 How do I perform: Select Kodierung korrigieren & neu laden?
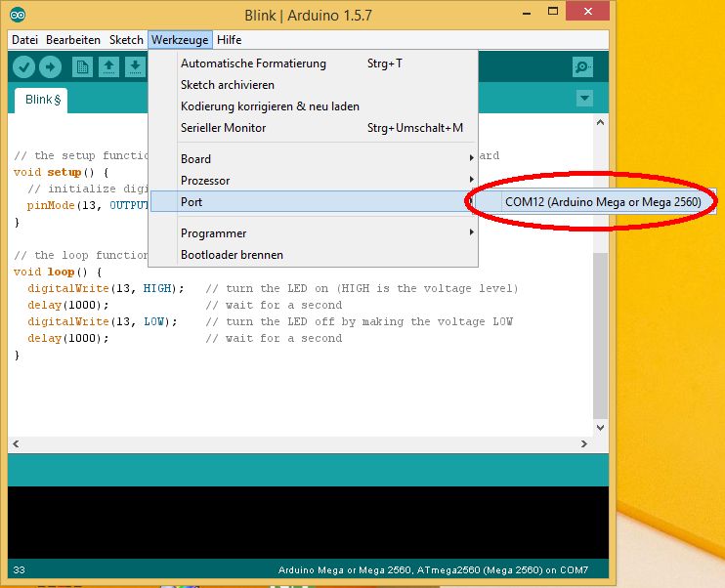(x=314, y=106)
